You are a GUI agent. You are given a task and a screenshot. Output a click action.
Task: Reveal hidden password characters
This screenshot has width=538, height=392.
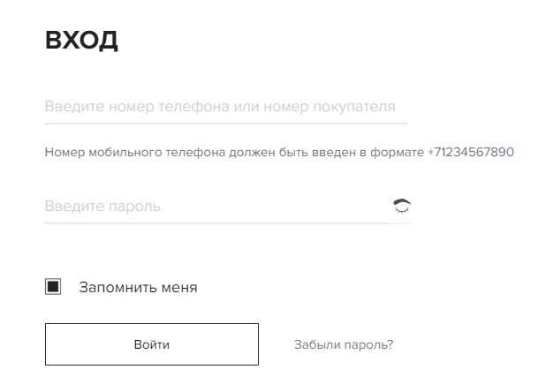(x=402, y=206)
